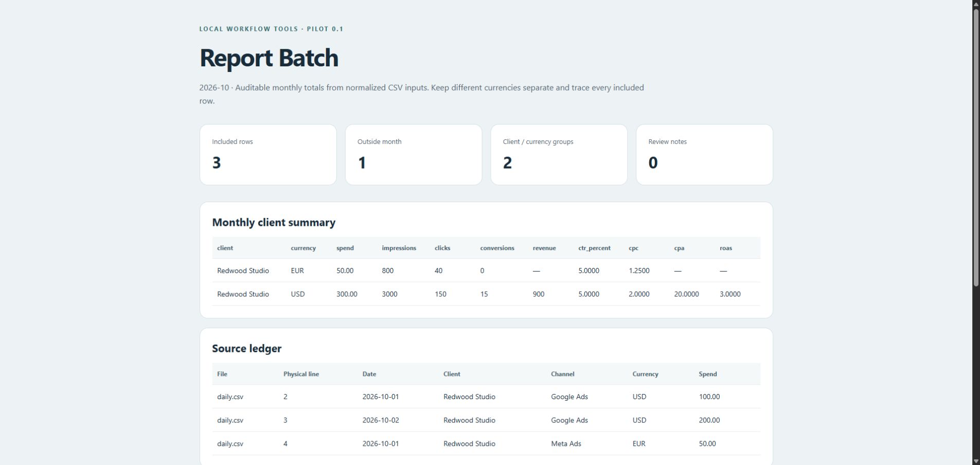The image size is (980, 465).
Task: Select the 2026-10-02 date cell
Action: click(380, 420)
